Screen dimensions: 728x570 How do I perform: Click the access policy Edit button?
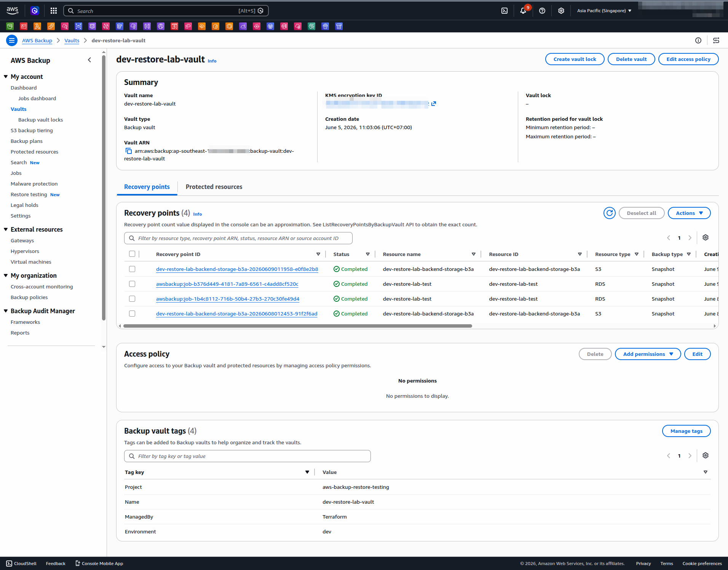pyautogui.click(x=697, y=354)
